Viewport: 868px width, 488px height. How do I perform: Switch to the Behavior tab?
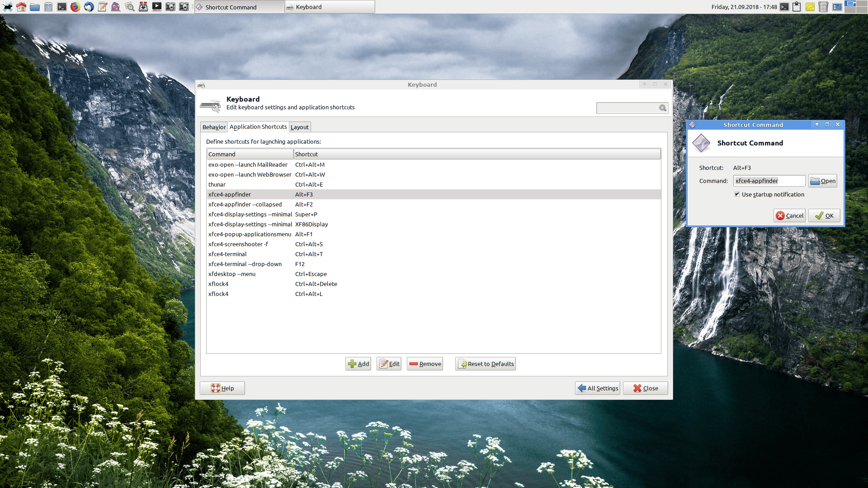[214, 127]
